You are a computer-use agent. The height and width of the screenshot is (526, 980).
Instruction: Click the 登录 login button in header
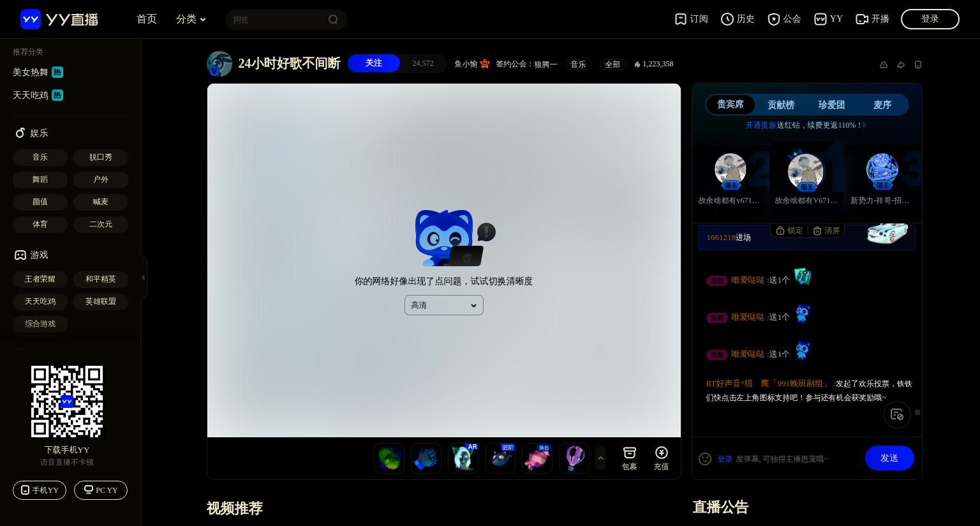(930, 19)
